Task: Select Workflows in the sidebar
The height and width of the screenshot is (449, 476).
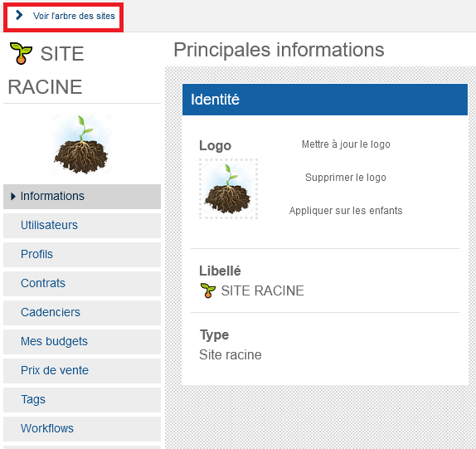Action: point(82,429)
